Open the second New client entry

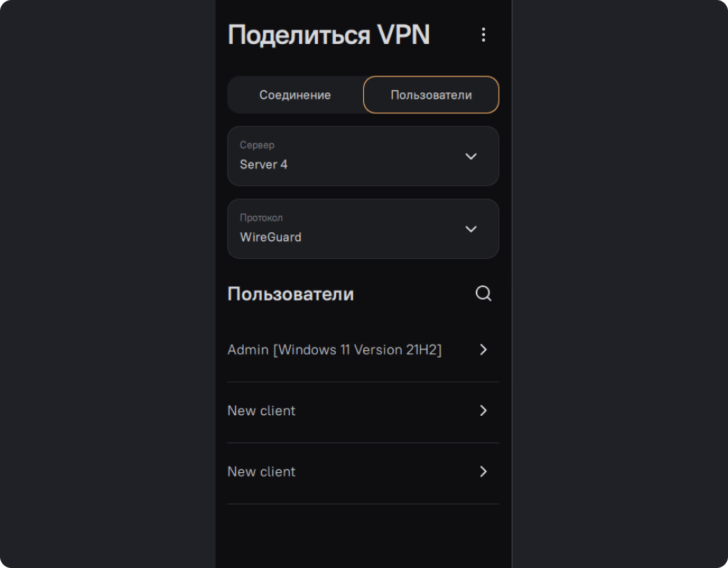[x=262, y=471]
